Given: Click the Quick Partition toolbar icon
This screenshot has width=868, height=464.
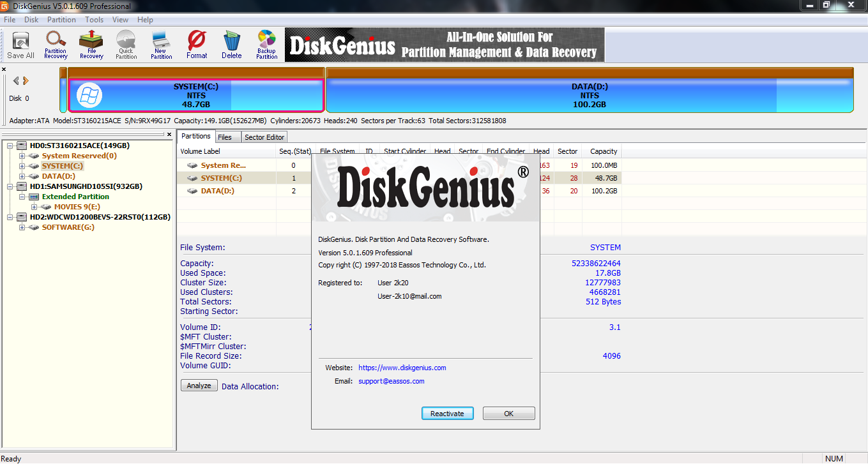Looking at the screenshot, I should [126, 45].
